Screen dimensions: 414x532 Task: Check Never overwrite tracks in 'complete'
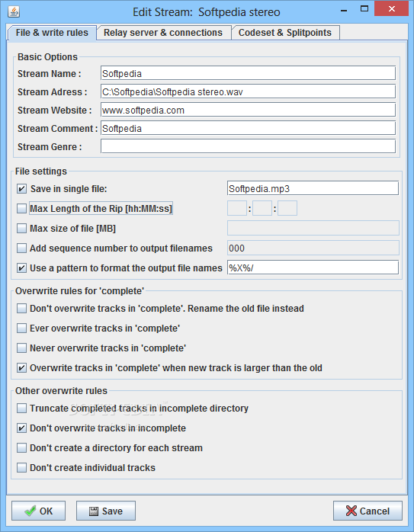click(x=21, y=348)
